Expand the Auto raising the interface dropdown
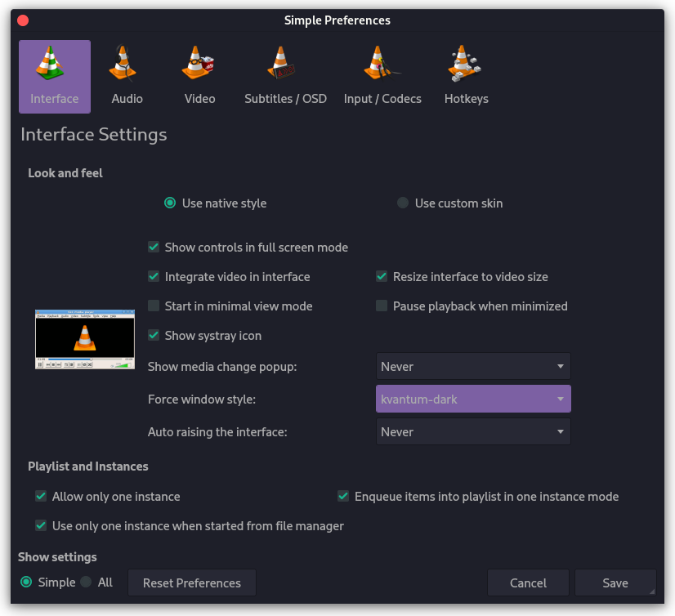Screen dimensions: 675x616 click(x=472, y=431)
